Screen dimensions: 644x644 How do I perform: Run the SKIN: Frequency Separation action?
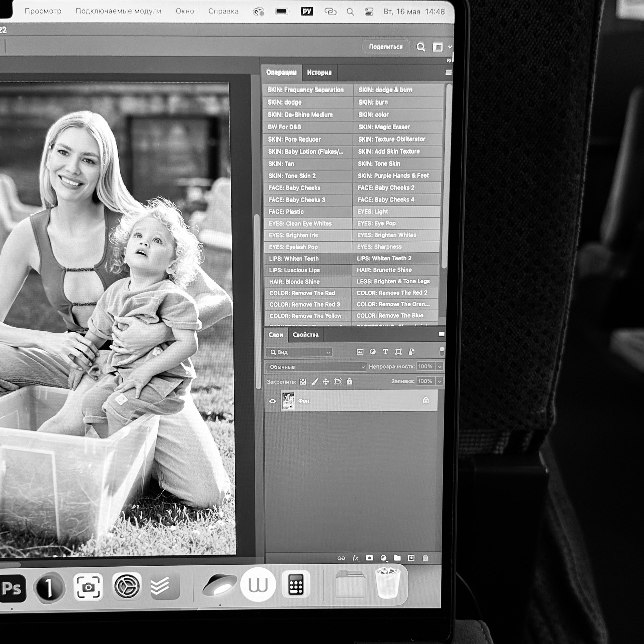pyautogui.click(x=306, y=90)
